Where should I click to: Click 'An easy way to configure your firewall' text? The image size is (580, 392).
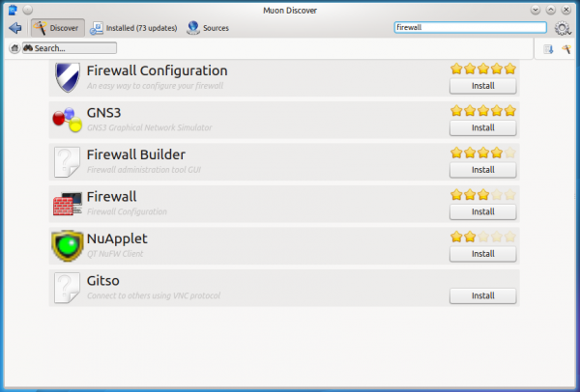pyautogui.click(x=155, y=86)
